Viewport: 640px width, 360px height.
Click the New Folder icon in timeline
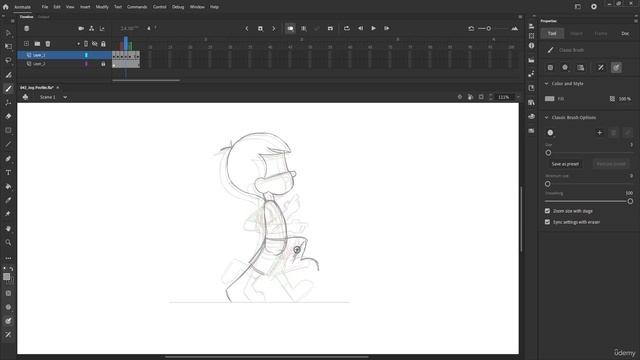[x=37, y=44]
